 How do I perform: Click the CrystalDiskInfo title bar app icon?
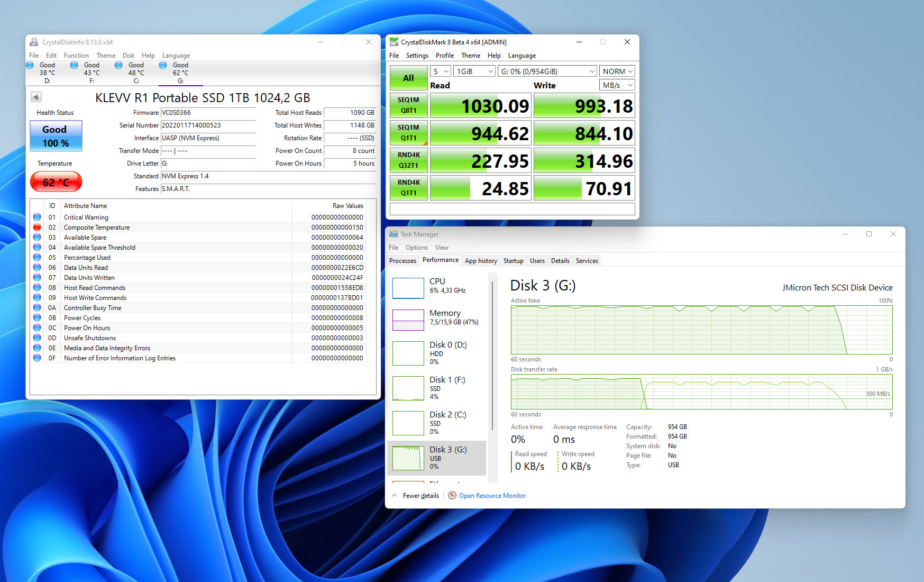coord(34,42)
